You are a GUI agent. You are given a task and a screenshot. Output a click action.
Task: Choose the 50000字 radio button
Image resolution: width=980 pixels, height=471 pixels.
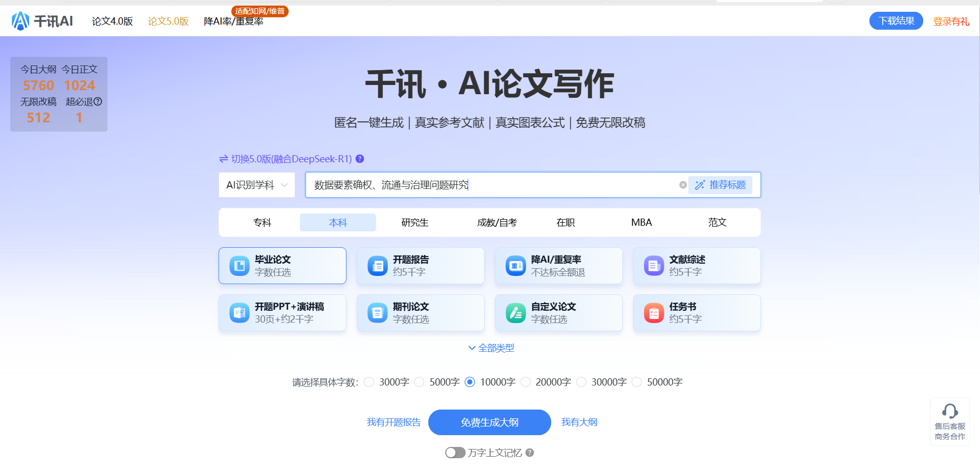tap(637, 382)
